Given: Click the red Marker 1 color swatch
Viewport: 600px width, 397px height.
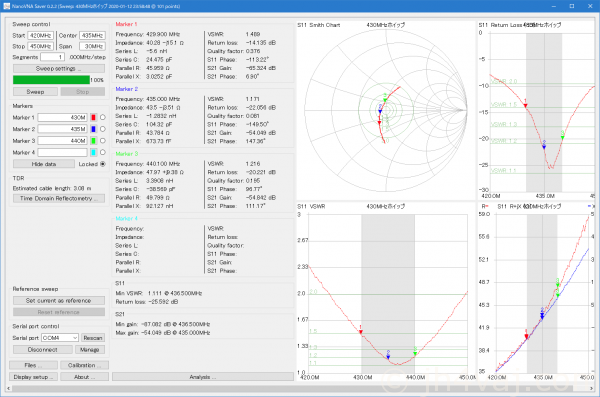Looking at the screenshot, I should (x=93, y=118).
